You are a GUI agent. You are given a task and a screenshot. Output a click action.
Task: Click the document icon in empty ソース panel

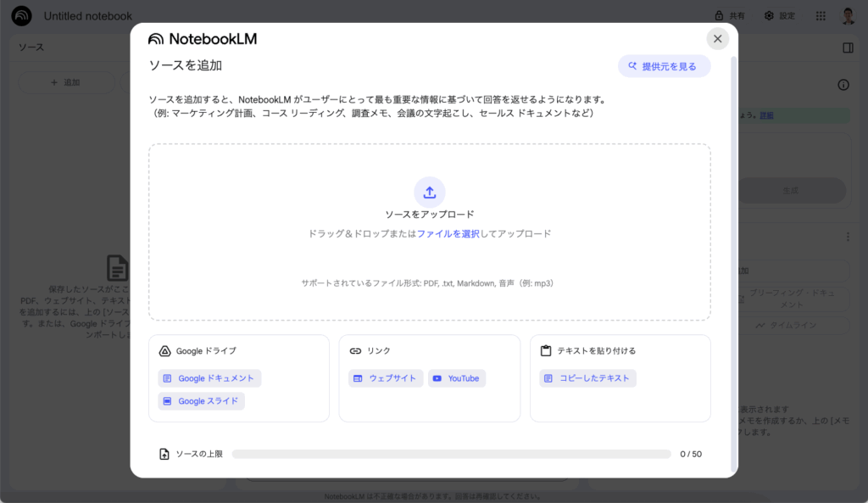pos(117,268)
